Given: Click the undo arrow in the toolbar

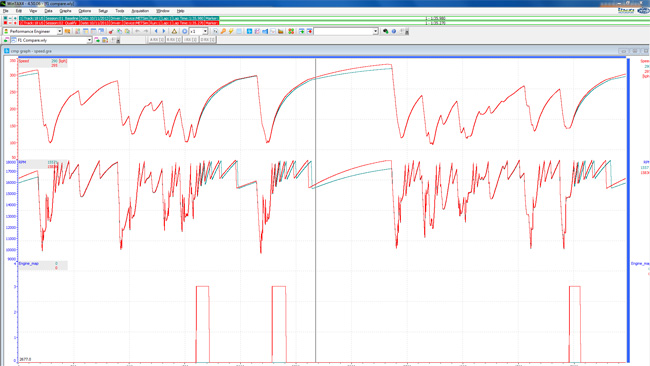Looking at the screenshot, I should [138, 32].
